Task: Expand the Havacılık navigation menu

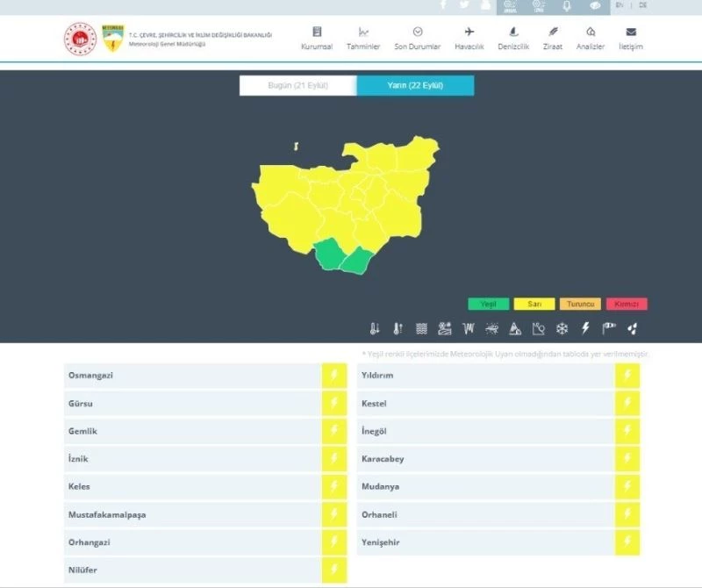Action: (x=469, y=38)
